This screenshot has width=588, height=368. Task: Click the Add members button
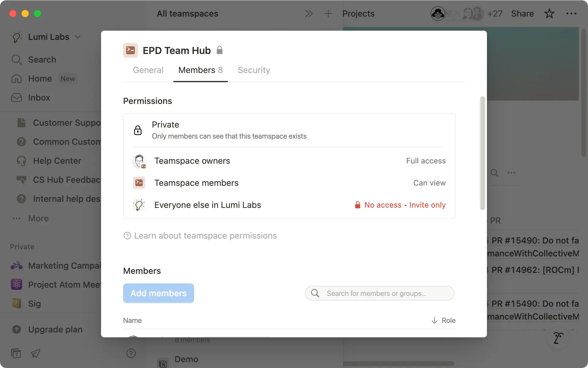click(x=158, y=293)
